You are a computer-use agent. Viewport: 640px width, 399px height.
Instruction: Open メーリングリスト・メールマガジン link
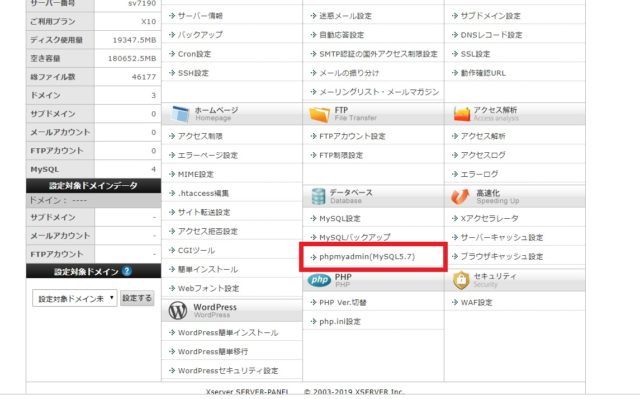pyautogui.click(x=379, y=92)
